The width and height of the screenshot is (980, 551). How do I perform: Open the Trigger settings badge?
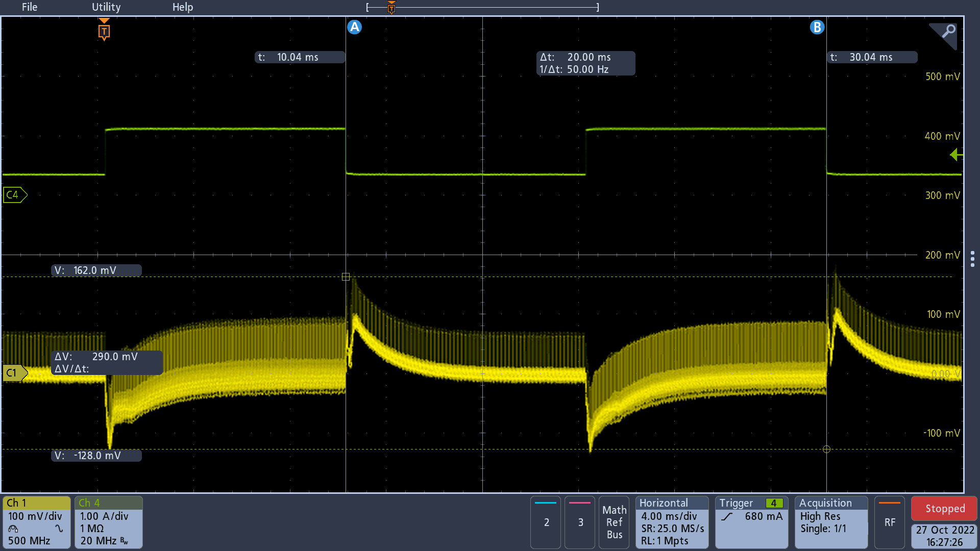point(752,522)
